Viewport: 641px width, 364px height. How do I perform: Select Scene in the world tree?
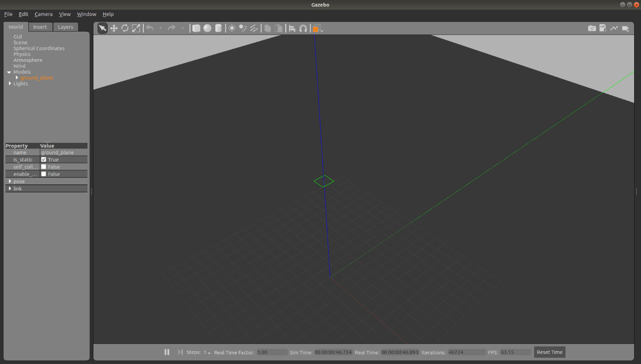tap(20, 43)
